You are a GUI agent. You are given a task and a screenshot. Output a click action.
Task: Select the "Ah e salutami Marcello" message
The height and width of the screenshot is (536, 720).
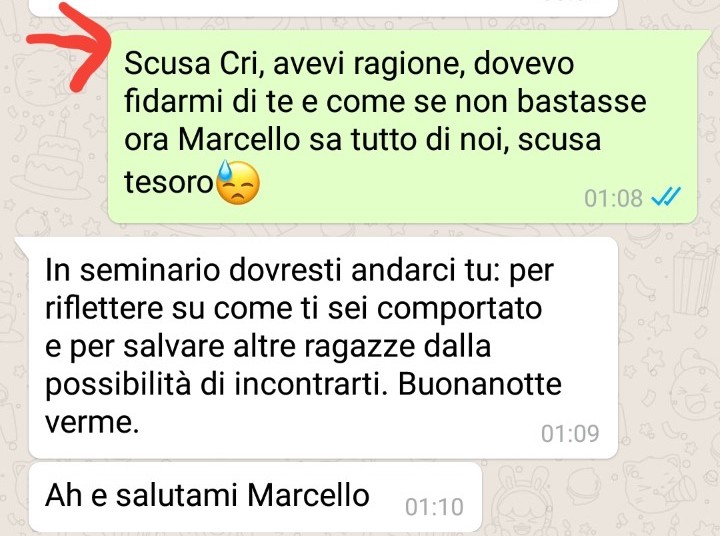[x=255, y=497]
